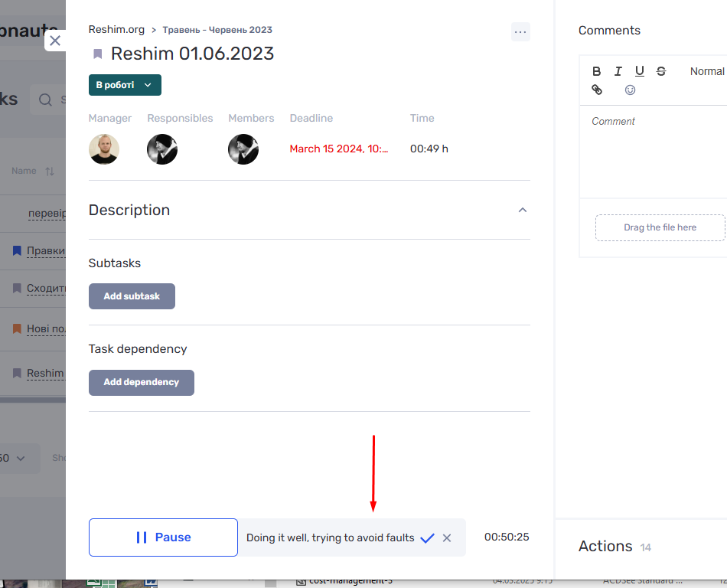Click Add dependency button
The width and height of the screenshot is (727, 588).
(x=142, y=383)
